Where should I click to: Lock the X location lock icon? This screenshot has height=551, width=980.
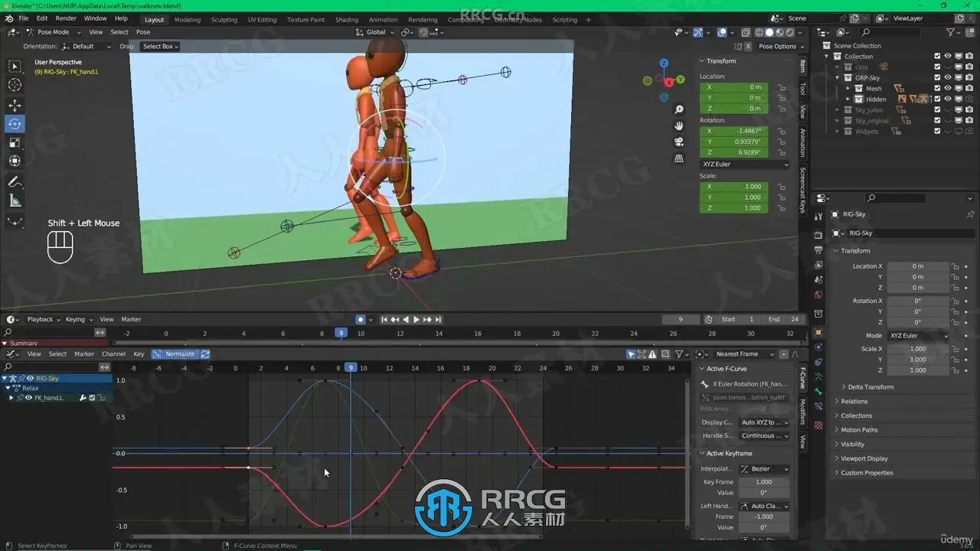(x=782, y=87)
